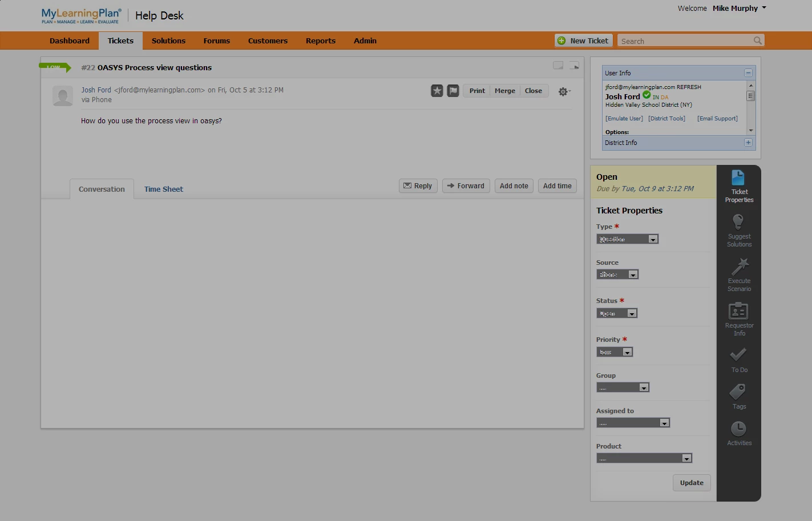Click the REFRESH link in User Info
This screenshot has height=521, width=812.
point(689,87)
